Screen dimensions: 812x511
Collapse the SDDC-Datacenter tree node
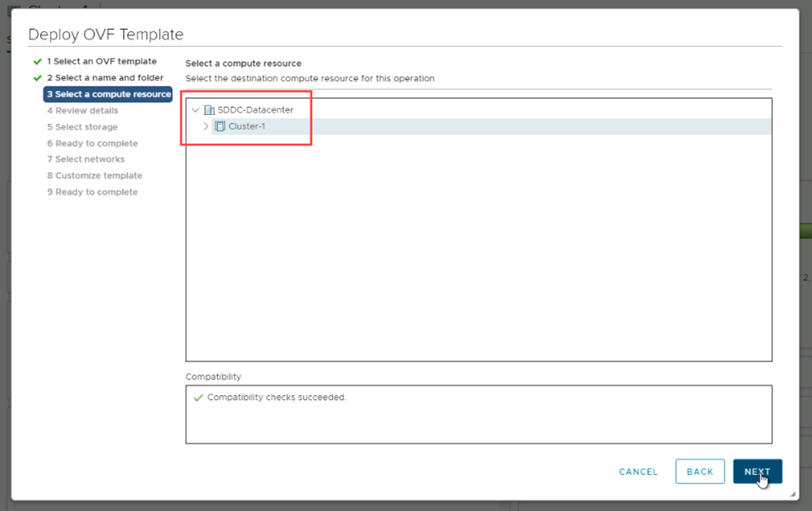pyautogui.click(x=195, y=110)
